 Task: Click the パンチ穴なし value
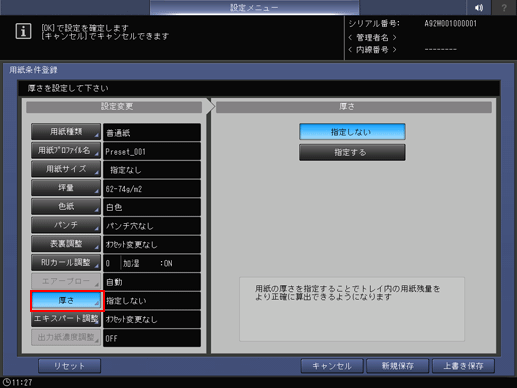(x=152, y=226)
